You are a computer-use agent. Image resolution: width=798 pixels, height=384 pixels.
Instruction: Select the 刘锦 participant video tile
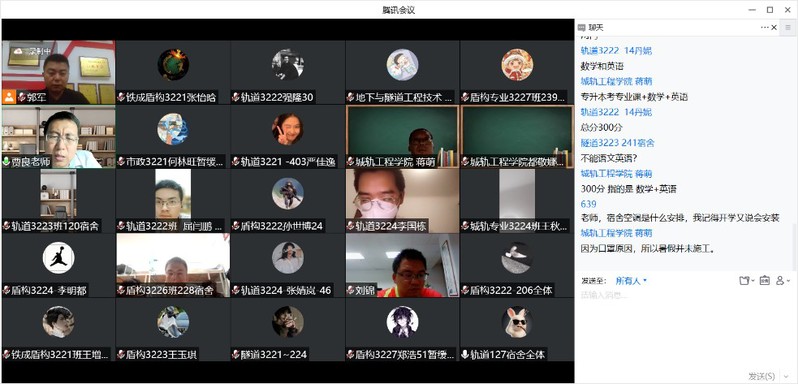pos(402,265)
